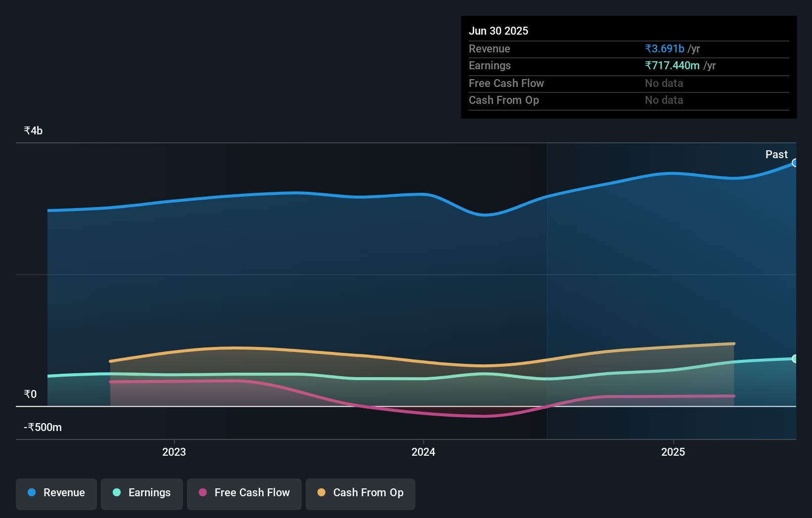Select the 2025 axis label

click(673, 452)
